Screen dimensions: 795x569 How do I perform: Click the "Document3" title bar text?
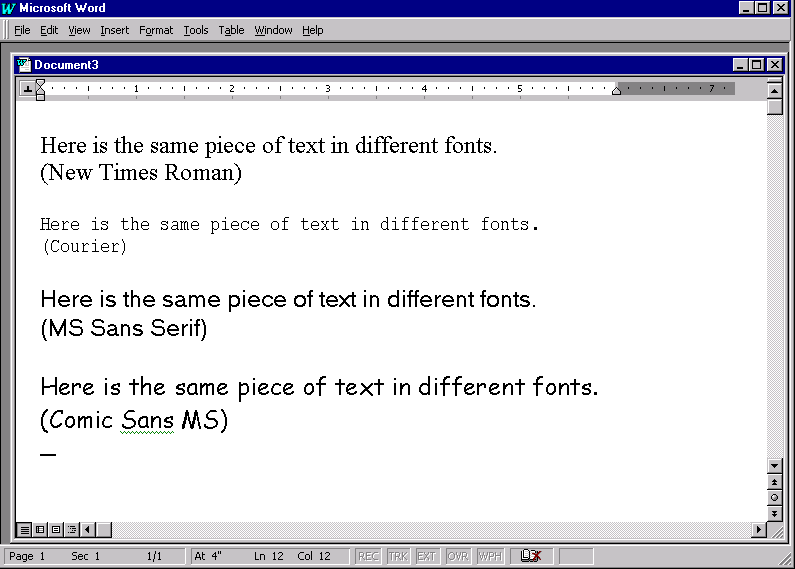click(x=66, y=65)
